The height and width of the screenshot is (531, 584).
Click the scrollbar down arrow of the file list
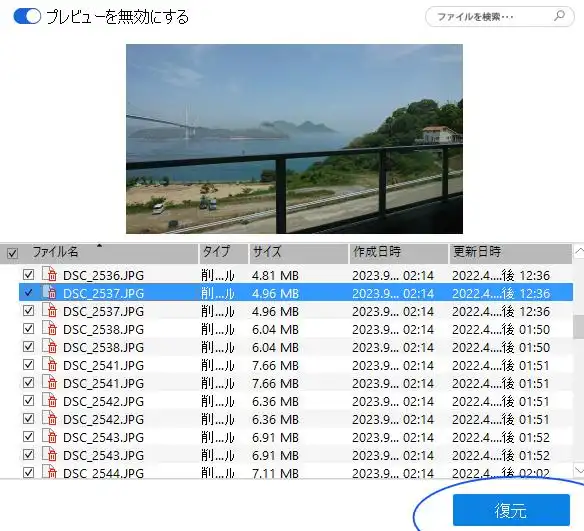(x=579, y=469)
